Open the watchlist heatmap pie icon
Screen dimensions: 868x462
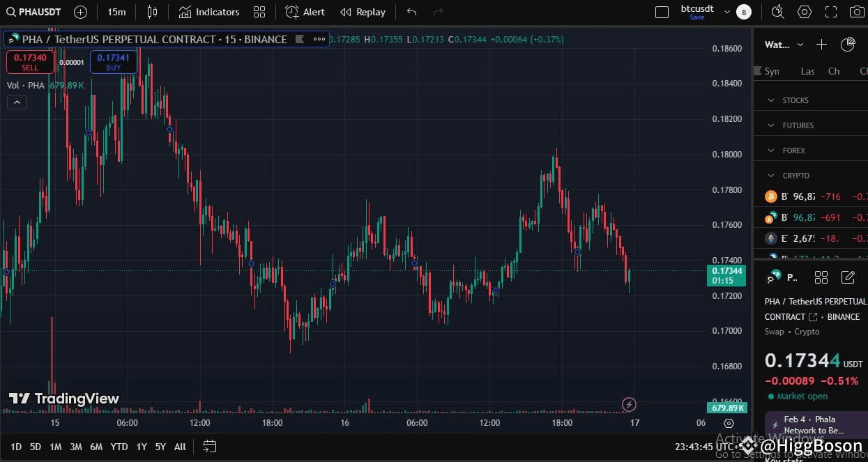(848, 44)
